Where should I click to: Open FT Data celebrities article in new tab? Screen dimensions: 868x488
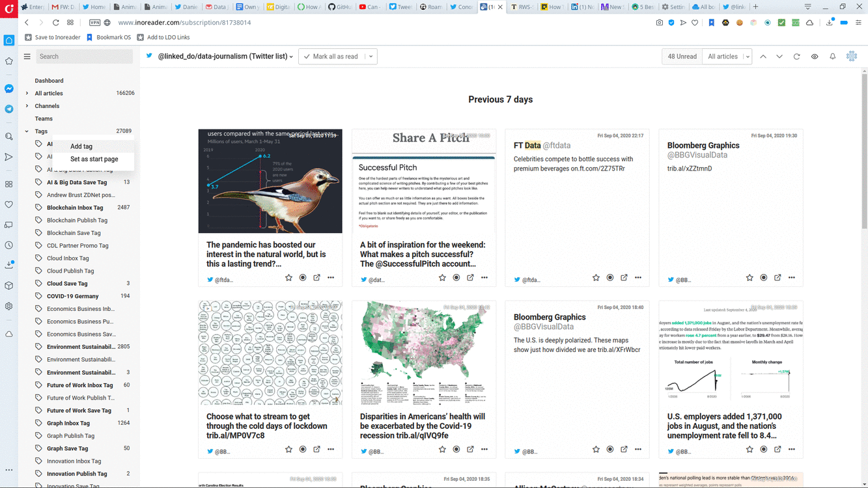[x=624, y=278]
